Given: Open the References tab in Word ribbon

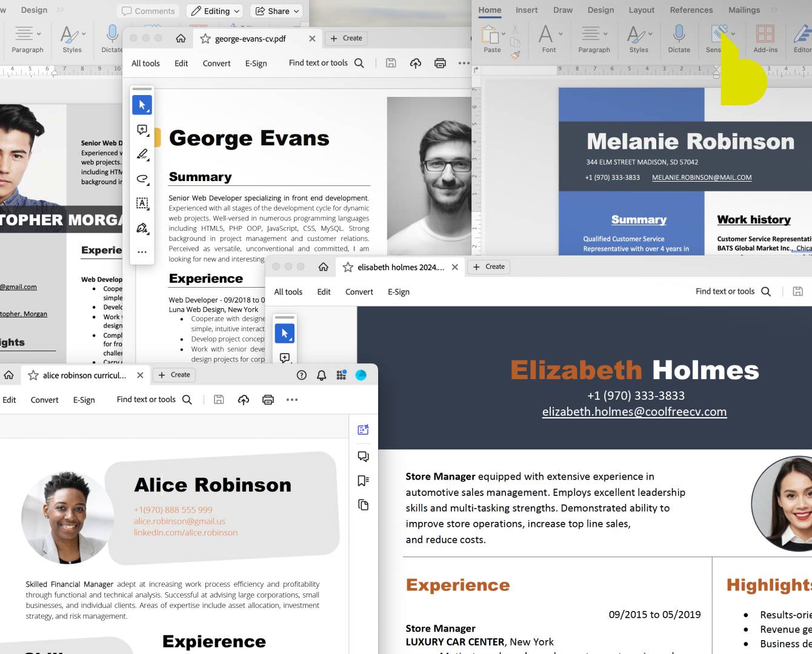Looking at the screenshot, I should pyautogui.click(x=691, y=10).
